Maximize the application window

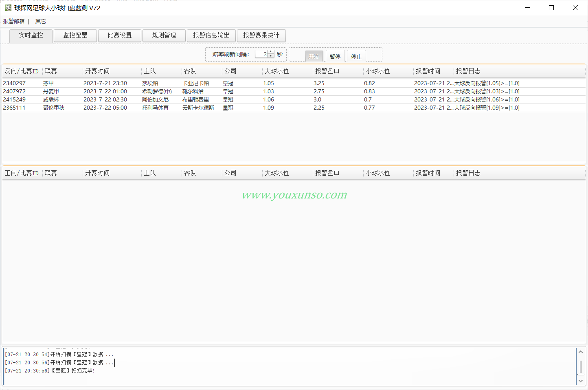click(x=551, y=8)
